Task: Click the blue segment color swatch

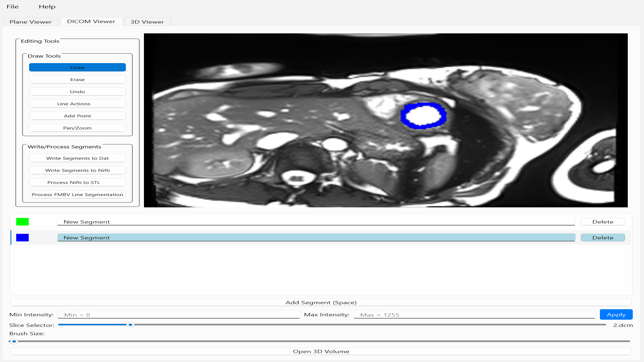Action: click(22, 238)
